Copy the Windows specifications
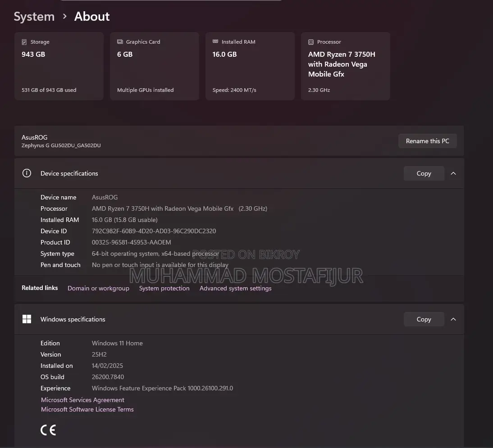 pos(424,319)
